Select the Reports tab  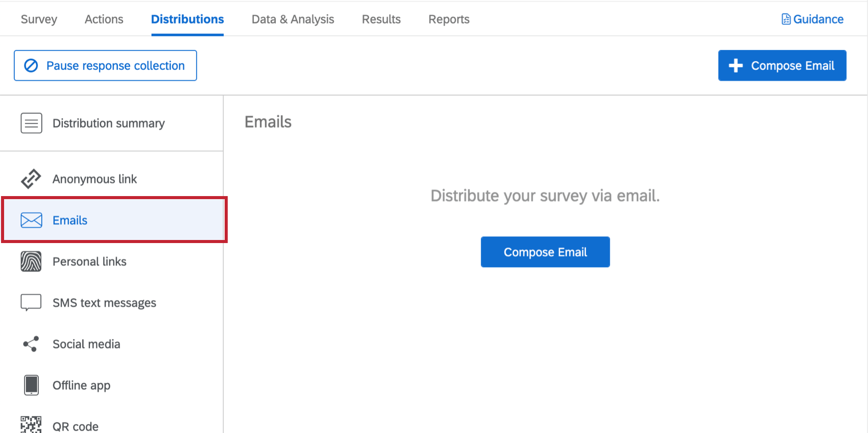point(449,19)
